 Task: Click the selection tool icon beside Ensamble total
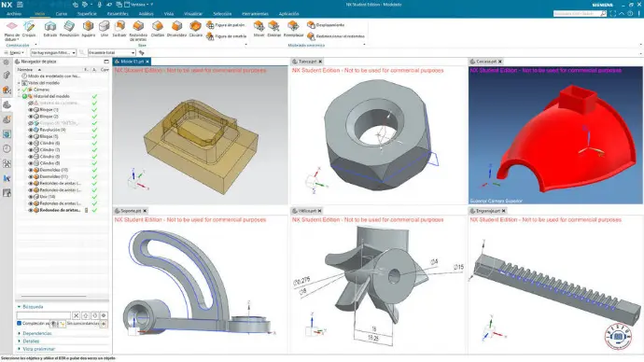pos(141,53)
